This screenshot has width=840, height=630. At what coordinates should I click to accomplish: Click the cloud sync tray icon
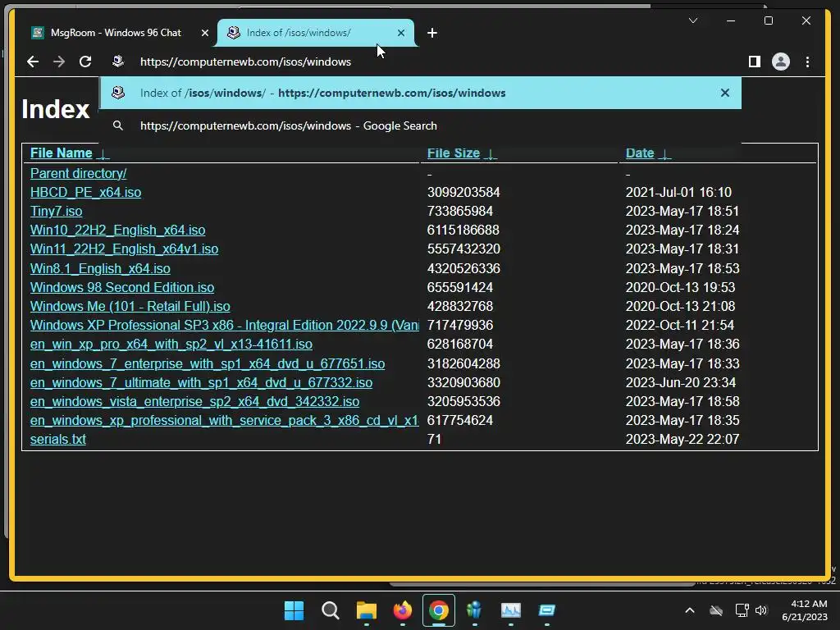(716, 610)
